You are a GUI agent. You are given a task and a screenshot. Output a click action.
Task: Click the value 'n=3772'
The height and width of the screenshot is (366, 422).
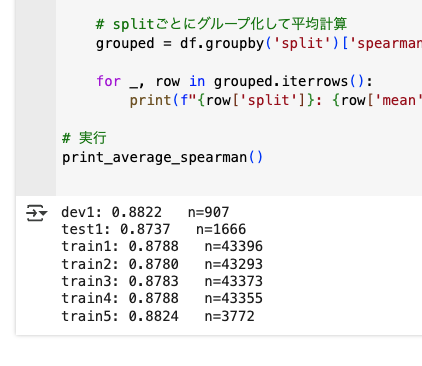coord(229,316)
